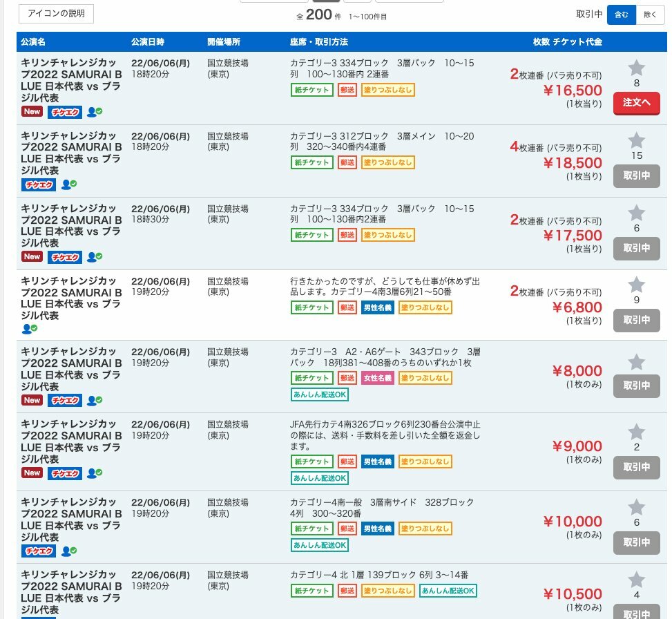Star the ¥8,000 single ticket listing
This screenshot has height=619, width=672.
tap(636, 362)
